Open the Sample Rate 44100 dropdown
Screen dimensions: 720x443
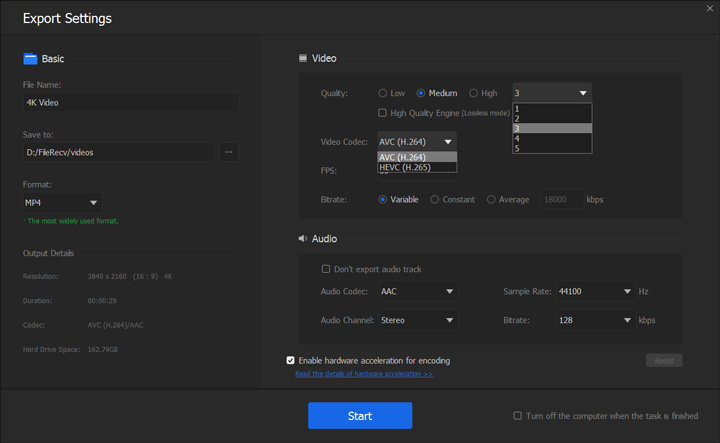click(x=594, y=292)
